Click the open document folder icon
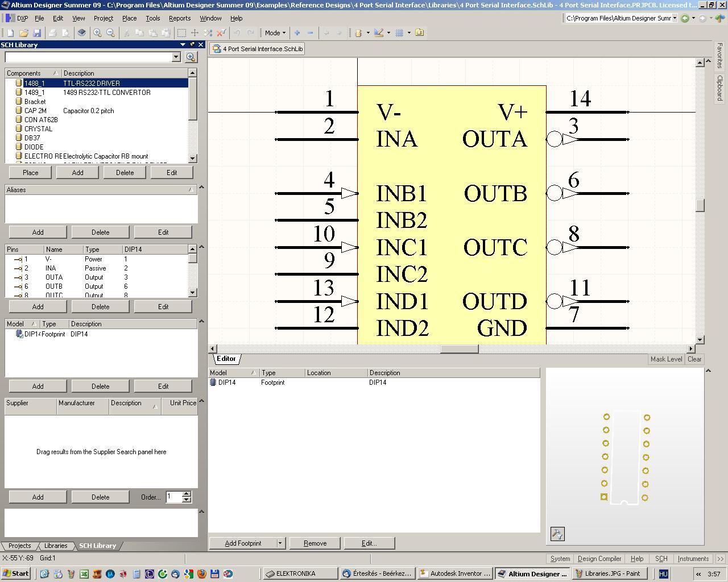This screenshot has width=728, height=582. (x=24, y=33)
